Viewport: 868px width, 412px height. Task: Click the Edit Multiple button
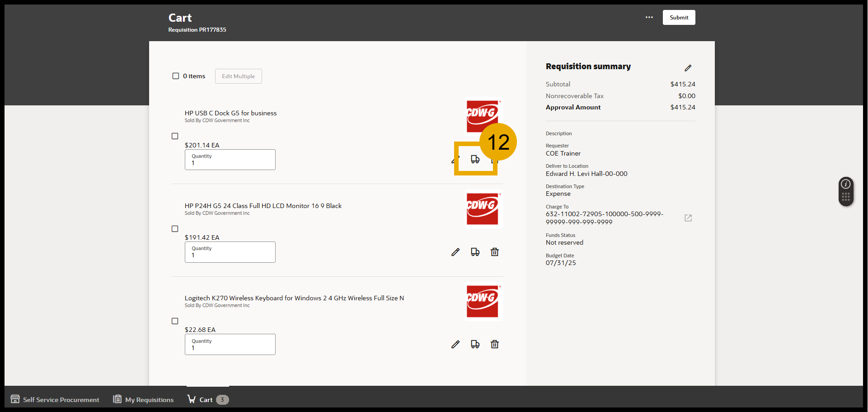point(238,76)
